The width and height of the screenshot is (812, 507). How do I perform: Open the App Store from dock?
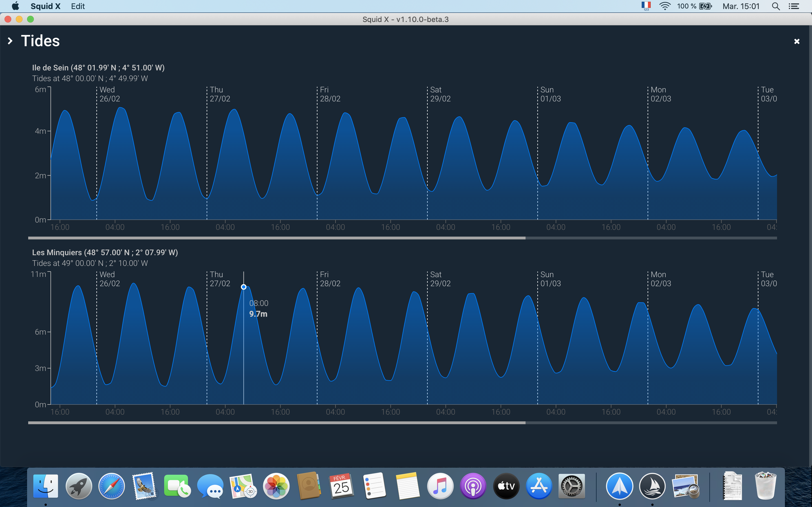click(x=539, y=486)
